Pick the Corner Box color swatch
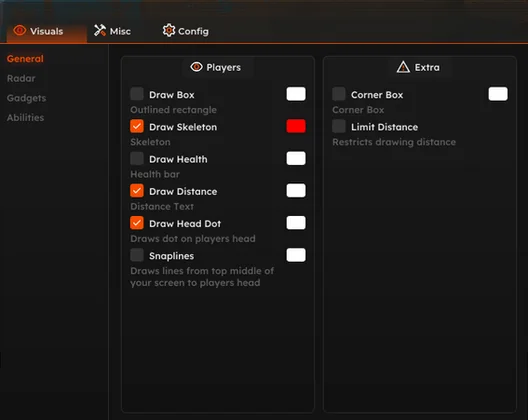This screenshot has width=528, height=420. (x=498, y=94)
